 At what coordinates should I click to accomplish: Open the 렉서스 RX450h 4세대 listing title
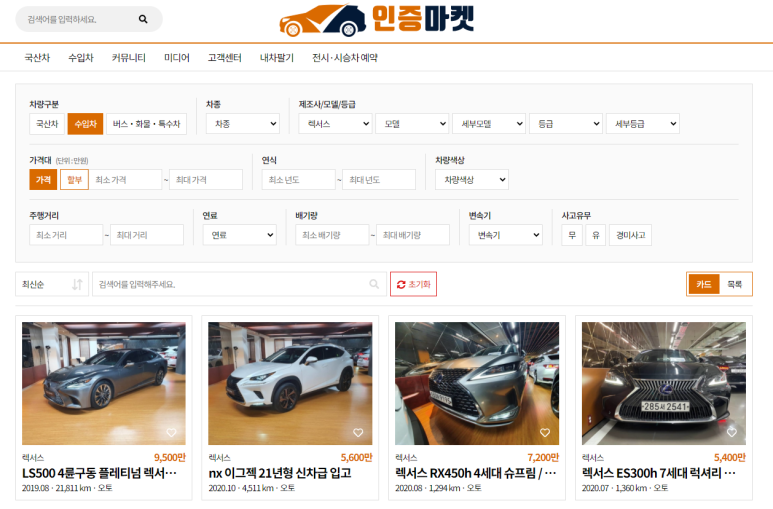pyautogui.click(x=476, y=473)
